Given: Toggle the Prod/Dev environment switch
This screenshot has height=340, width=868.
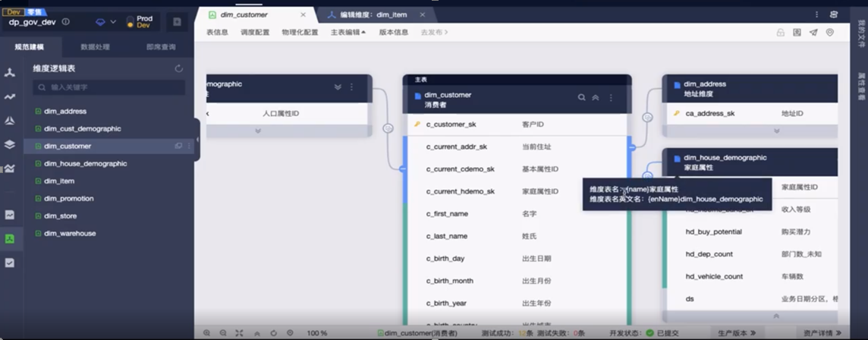Looking at the screenshot, I should point(131,22).
